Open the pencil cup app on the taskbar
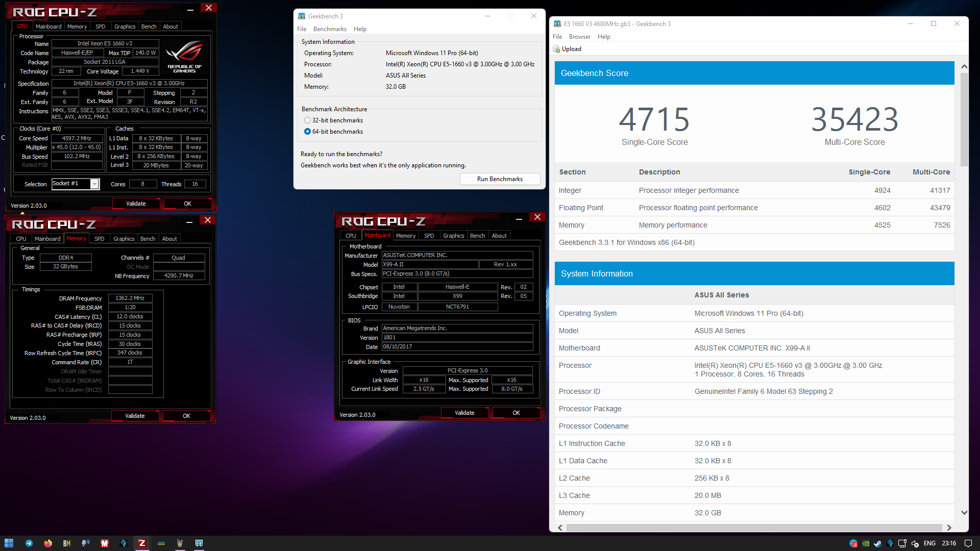This screenshot has width=980, height=551. click(x=180, y=543)
